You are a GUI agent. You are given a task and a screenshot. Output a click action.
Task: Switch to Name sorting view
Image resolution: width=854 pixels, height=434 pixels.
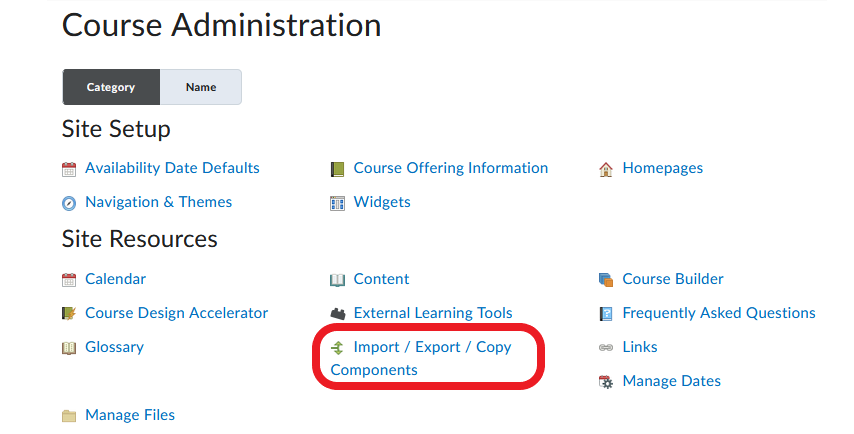click(201, 87)
